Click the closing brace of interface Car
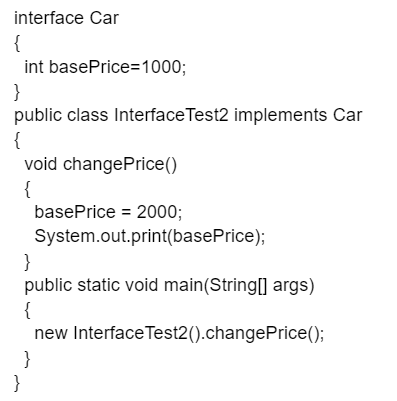The width and height of the screenshot is (397, 401). (x=17, y=92)
